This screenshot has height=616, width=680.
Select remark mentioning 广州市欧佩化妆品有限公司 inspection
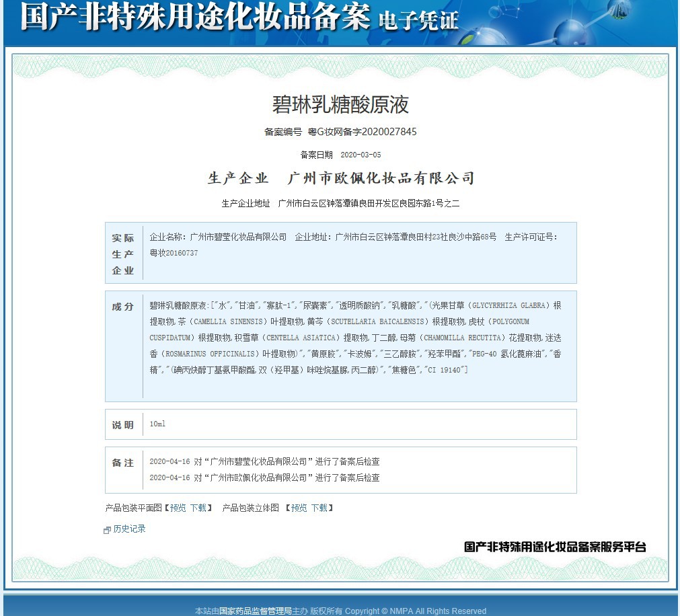(264, 477)
